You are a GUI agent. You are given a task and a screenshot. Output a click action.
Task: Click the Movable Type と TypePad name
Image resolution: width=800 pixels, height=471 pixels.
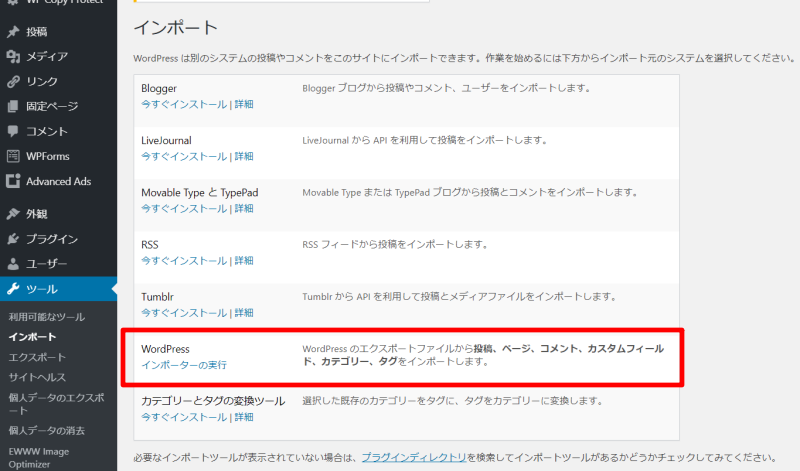coord(199,192)
